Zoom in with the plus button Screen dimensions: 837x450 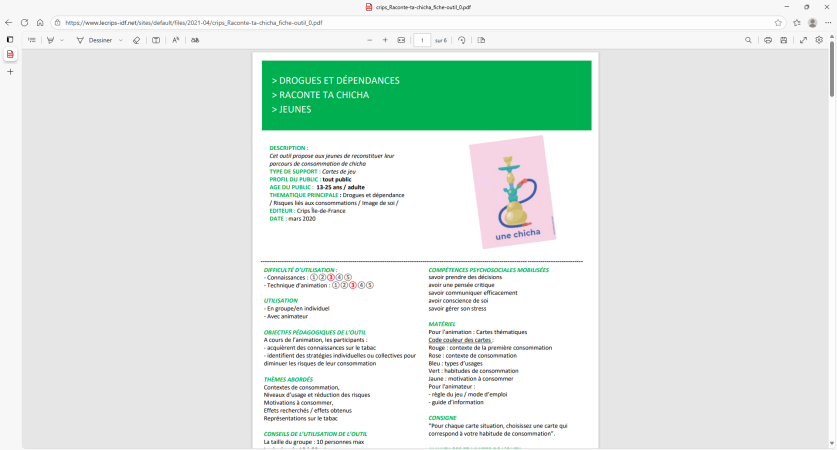385,40
